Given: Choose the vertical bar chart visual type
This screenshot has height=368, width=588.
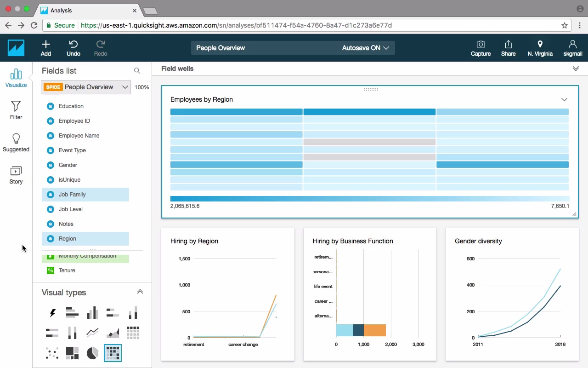Looking at the screenshot, I should coord(92,313).
